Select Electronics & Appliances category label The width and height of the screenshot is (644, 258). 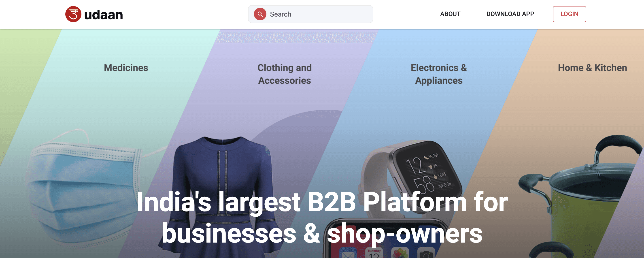tap(439, 74)
